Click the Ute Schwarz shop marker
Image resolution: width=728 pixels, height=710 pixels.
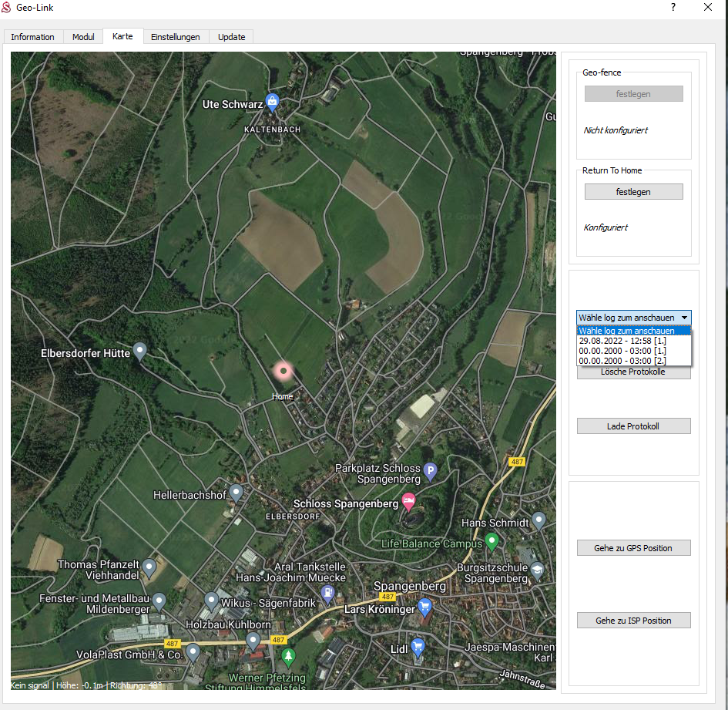coord(272,103)
